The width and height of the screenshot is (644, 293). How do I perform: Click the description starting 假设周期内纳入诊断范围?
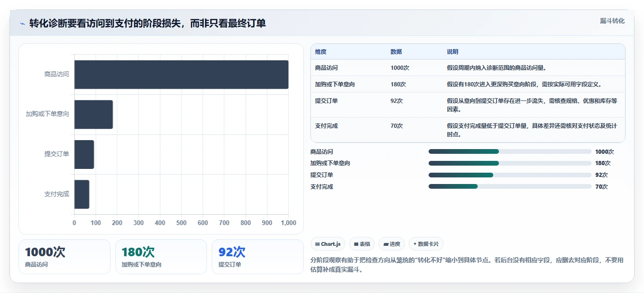point(497,67)
